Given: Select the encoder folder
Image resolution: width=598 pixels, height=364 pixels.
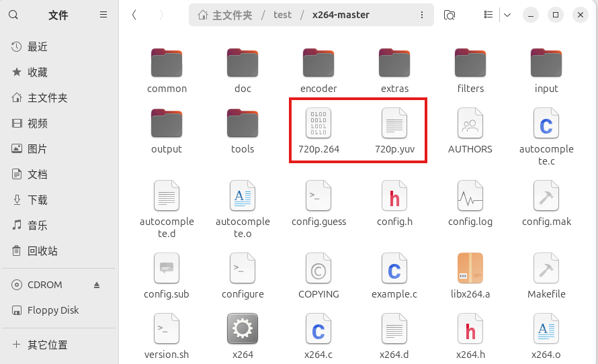Looking at the screenshot, I should 318,71.
